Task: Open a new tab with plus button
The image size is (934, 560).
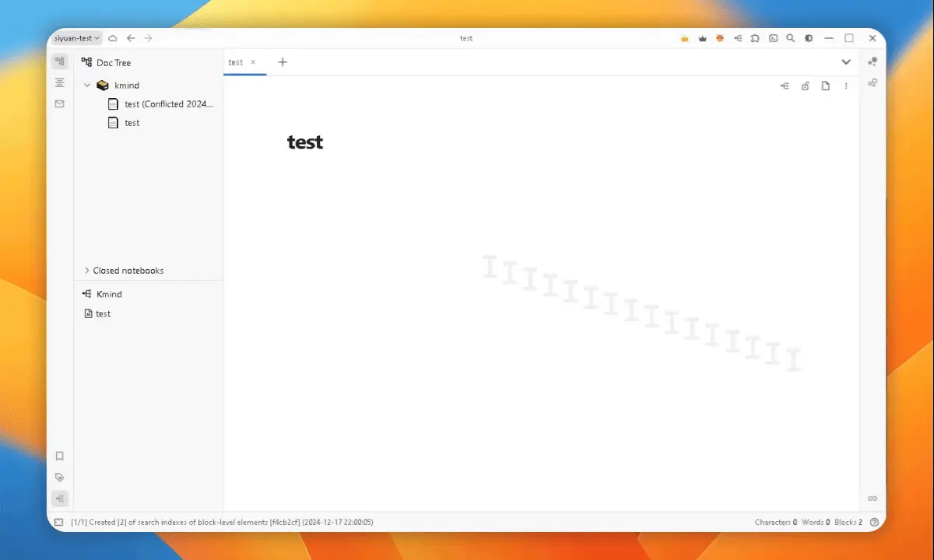Action: 283,62
